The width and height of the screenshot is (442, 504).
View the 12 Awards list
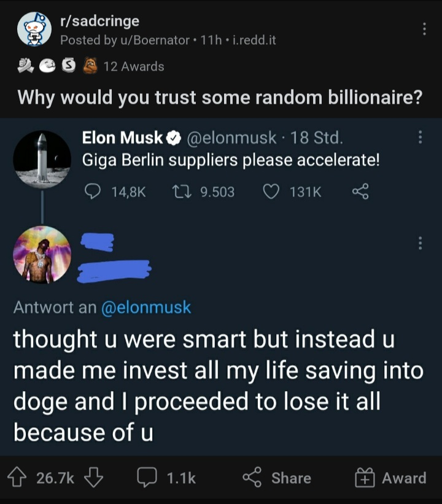92,66
